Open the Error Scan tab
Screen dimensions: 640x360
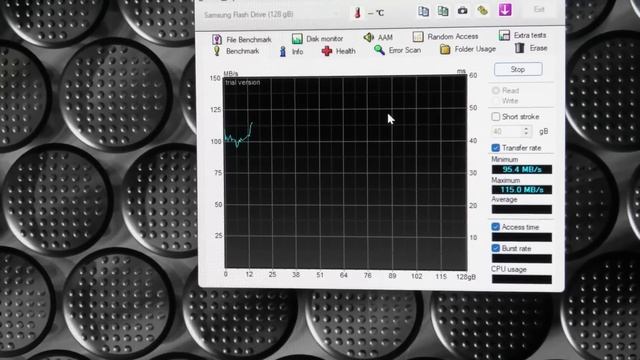[397, 50]
